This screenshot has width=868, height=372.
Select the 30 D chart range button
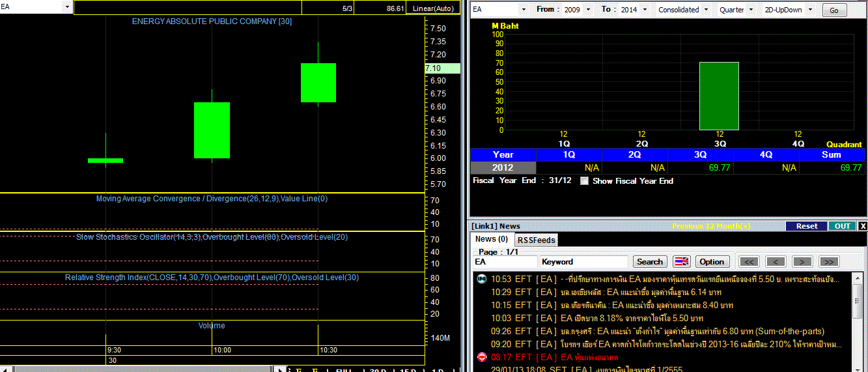(378, 369)
